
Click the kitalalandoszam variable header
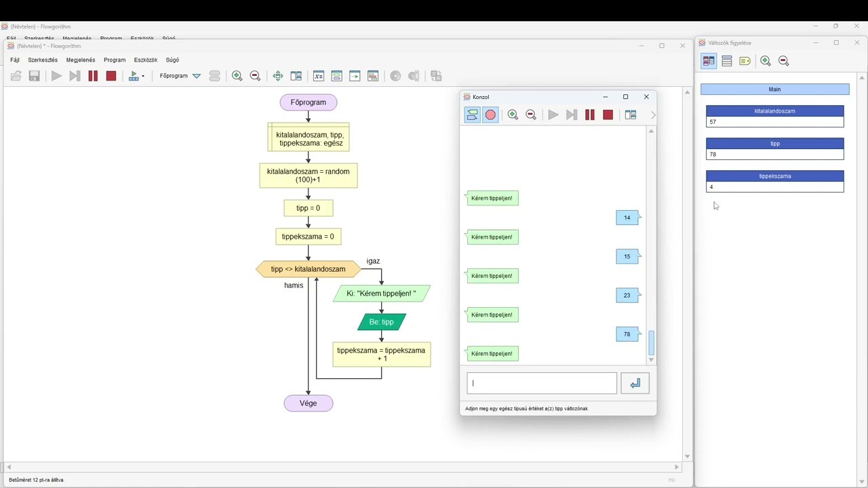pos(775,111)
